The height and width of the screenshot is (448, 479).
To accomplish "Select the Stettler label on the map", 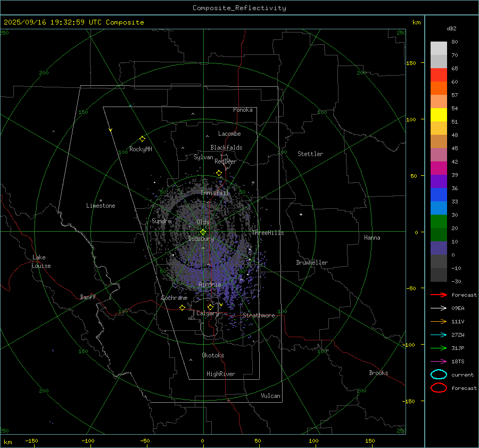I will click(x=310, y=154).
